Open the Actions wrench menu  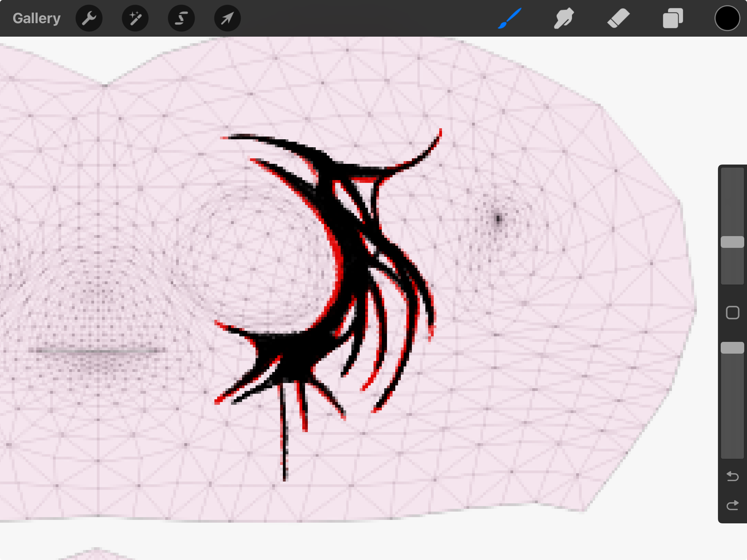point(89,18)
